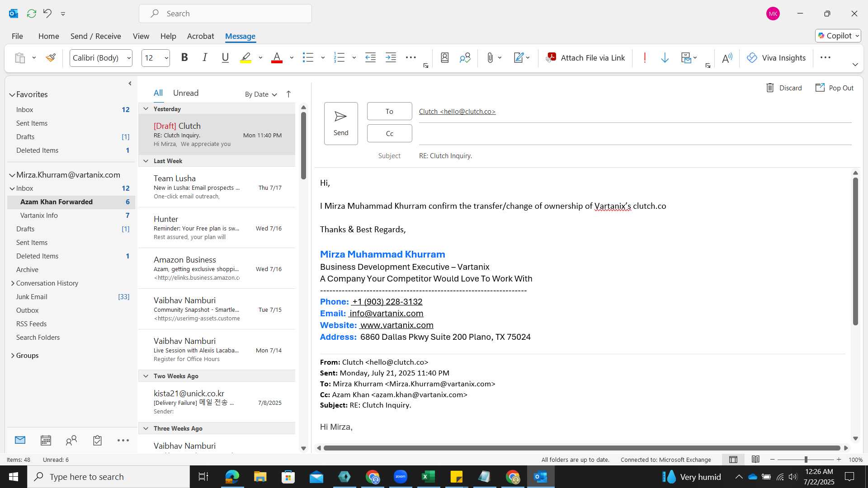Open the font size 12 dropdown
Viewport: 868px width, 488px height.
156,58
